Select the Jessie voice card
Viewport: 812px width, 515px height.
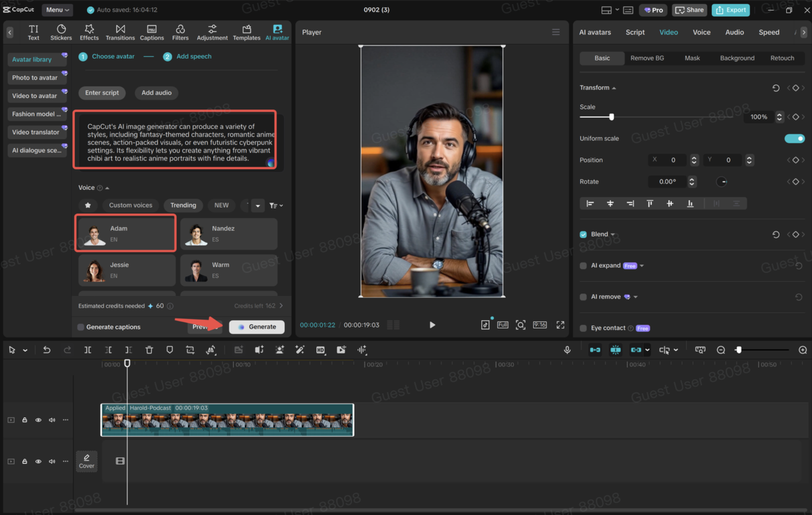click(x=127, y=270)
